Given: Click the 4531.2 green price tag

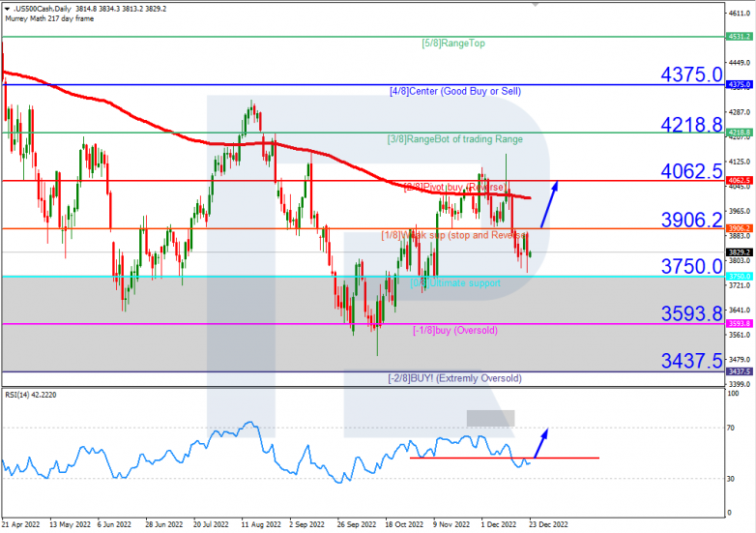Looking at the screenshot, I should 739,37.
